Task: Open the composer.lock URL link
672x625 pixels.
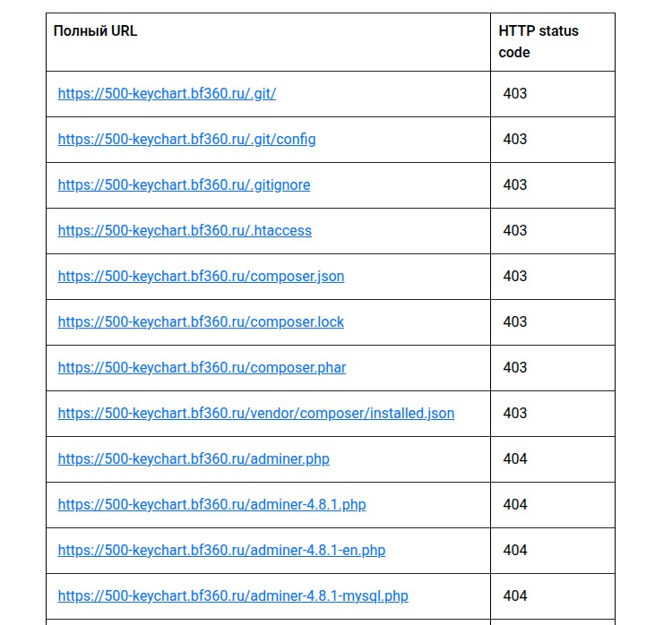Action: coord(201,321)
